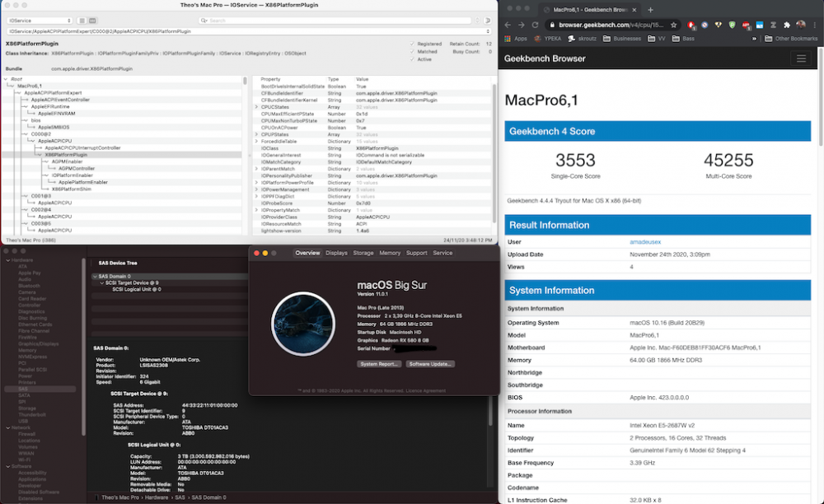Image resolution: width=824 pixels, height=504 pixels.
Task: Open YPEKA bookmark
Action: [548, 39]
